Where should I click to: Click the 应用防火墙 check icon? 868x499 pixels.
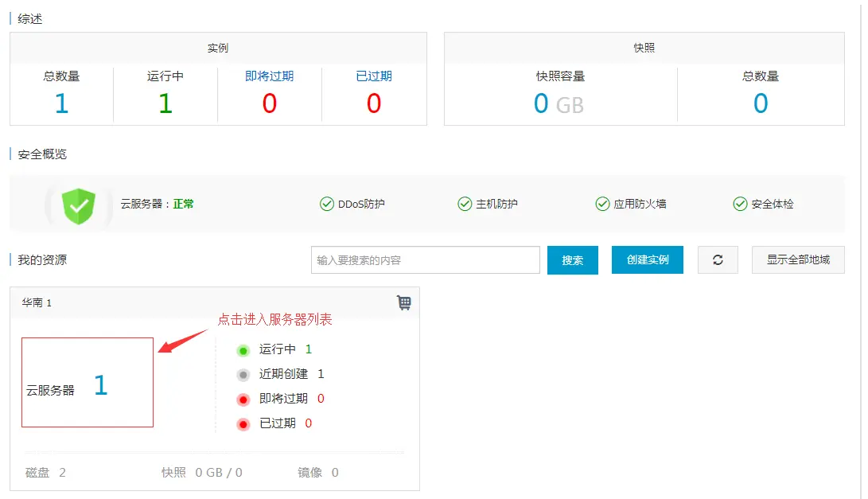pos(602,205)
